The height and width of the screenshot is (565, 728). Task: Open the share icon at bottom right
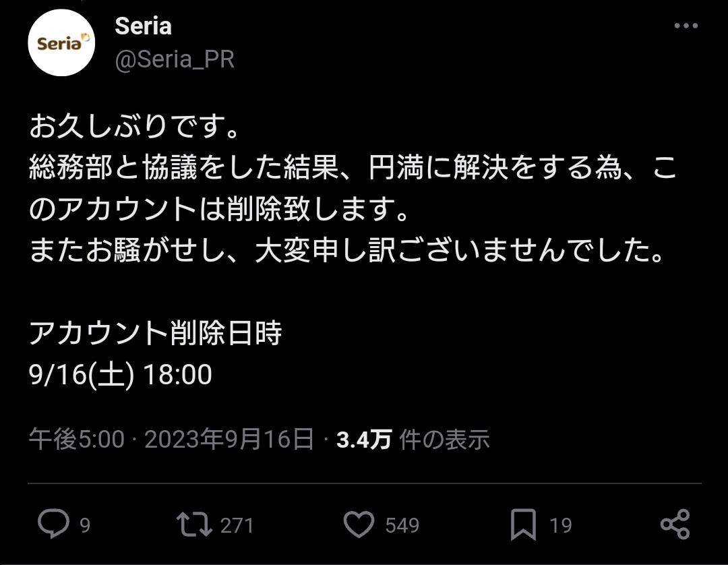tap(675, 525)
